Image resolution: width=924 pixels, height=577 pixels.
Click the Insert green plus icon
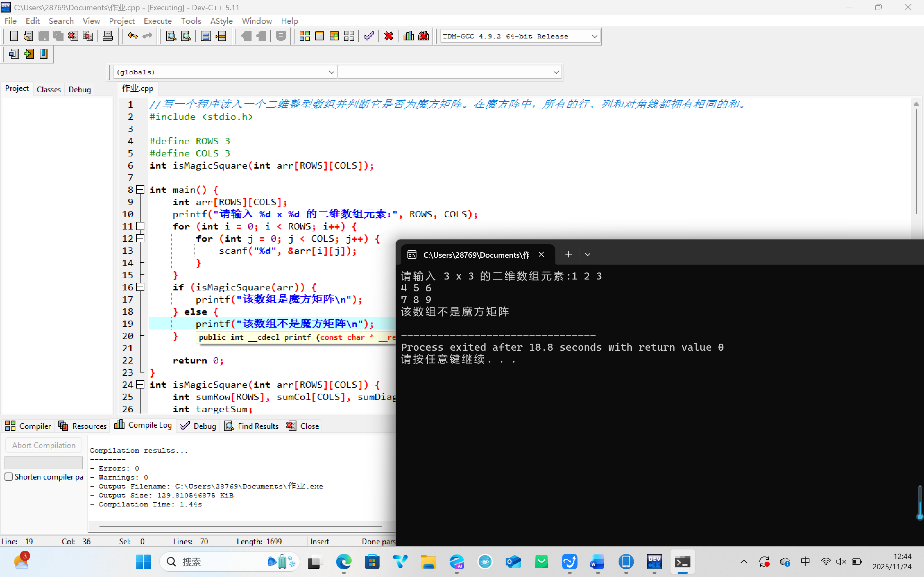(29, 54)
